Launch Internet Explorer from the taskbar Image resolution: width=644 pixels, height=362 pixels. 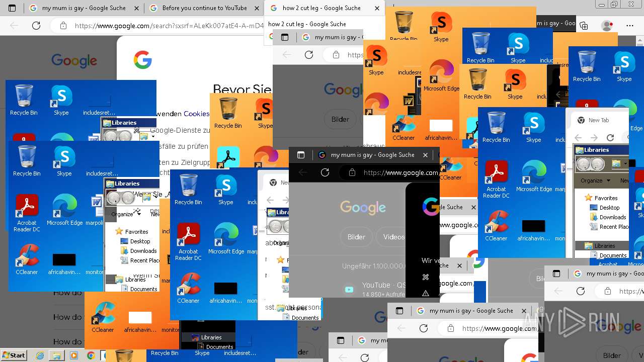(x=40, y=355)
